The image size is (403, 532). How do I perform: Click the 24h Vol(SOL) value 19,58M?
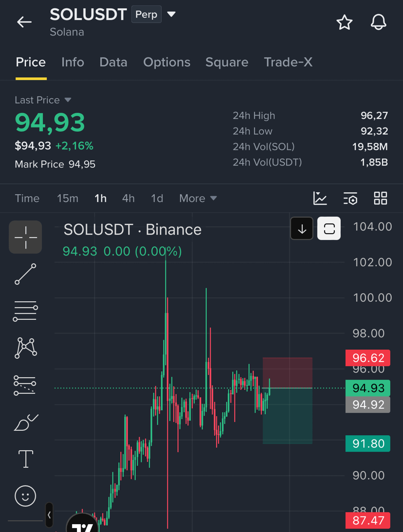click(370, 147)
